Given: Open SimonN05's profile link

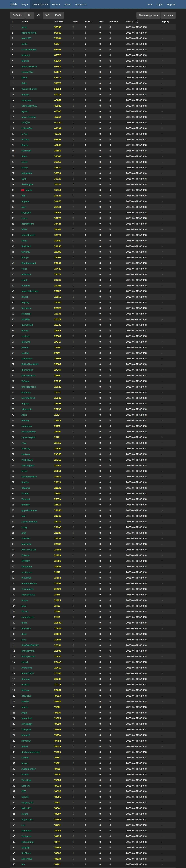Looking at the screenshot, I should pyautogui.click(x=27, y=859).
